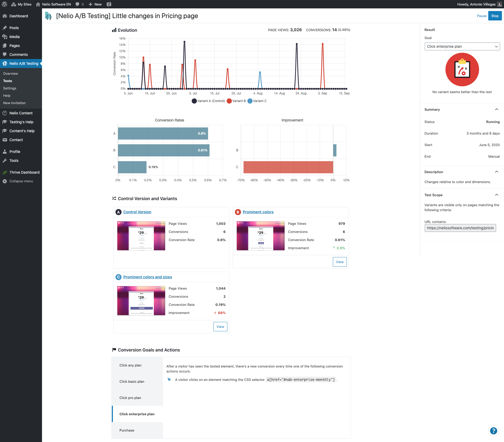Click the WordPress logo icon
The width and height of the screenshot is (504, 442).
(x=4, y=4)
